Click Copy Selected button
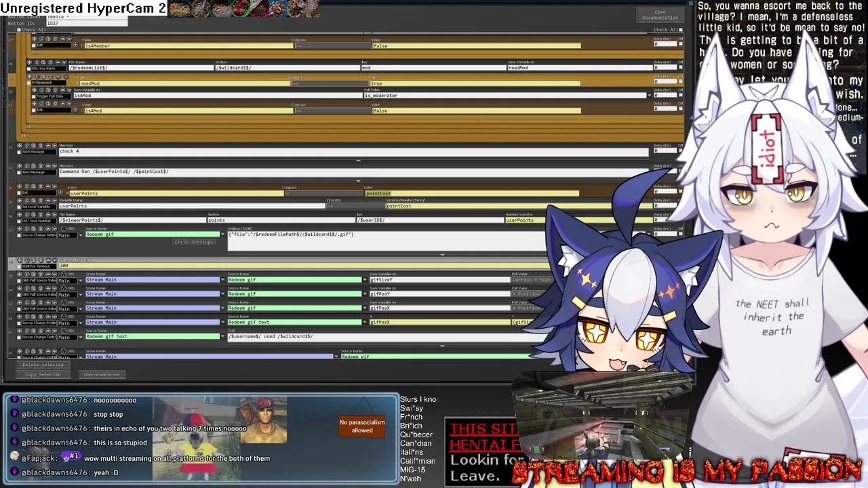 click(x=43, y=374)
